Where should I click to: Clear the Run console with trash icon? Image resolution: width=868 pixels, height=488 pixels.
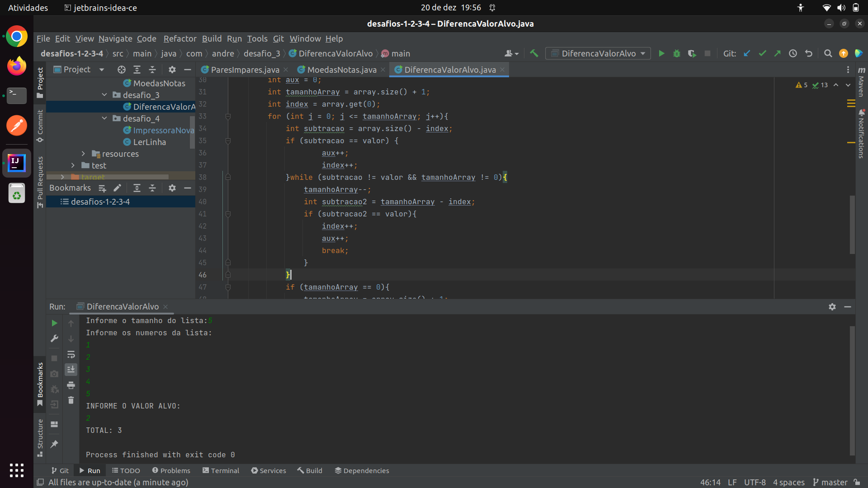click(71, 400)
